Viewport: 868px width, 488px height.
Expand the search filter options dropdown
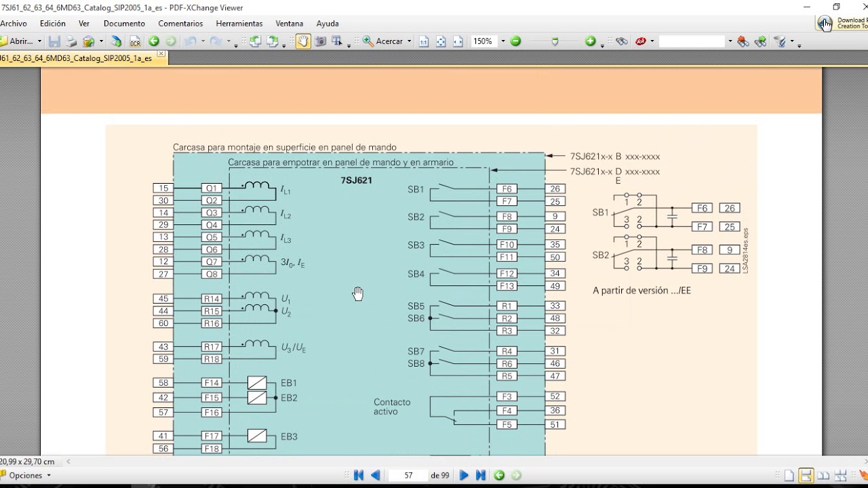pyautogui.click(x=793, y=41)
